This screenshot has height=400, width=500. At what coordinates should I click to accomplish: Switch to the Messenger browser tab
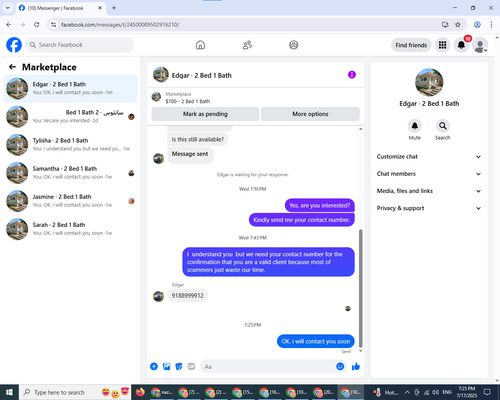tap(60, 8)
